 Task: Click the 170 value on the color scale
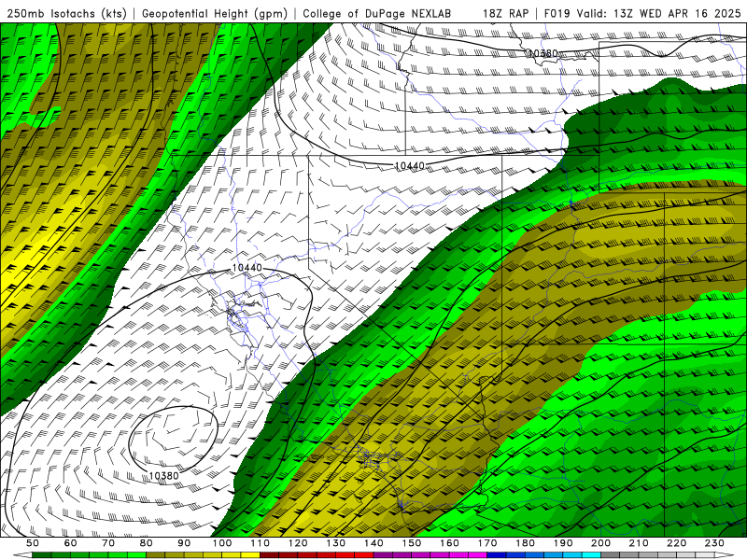coord(487,543)
